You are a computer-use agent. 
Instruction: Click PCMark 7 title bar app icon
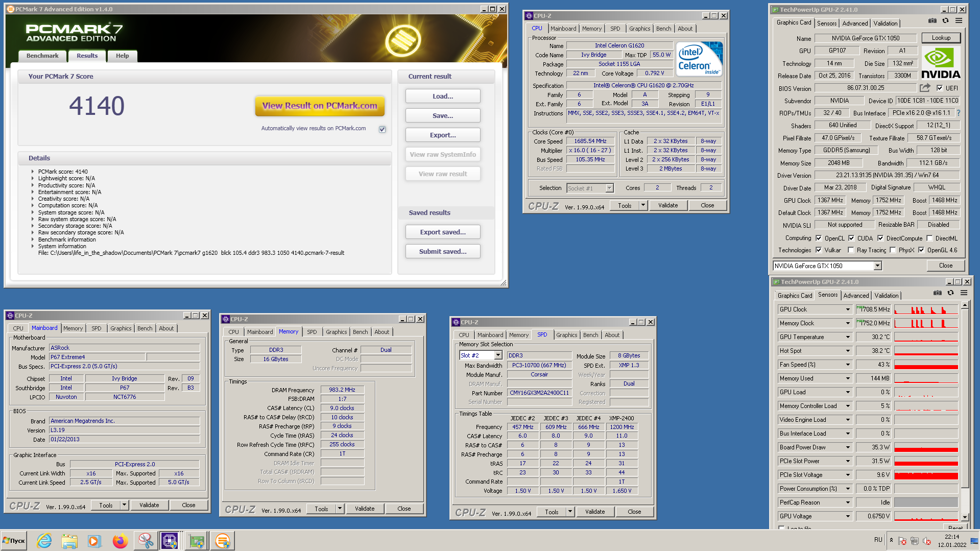tap(10, 9)
